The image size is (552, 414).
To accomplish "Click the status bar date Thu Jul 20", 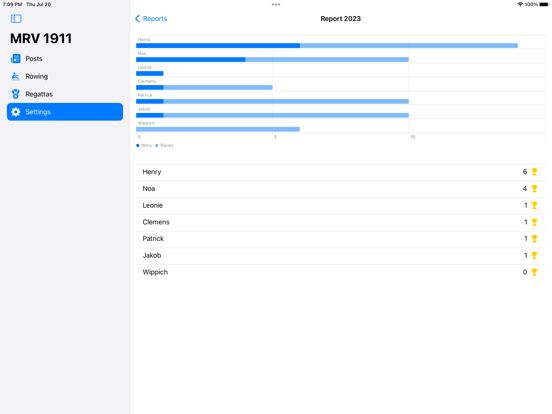I will [38, 4].
